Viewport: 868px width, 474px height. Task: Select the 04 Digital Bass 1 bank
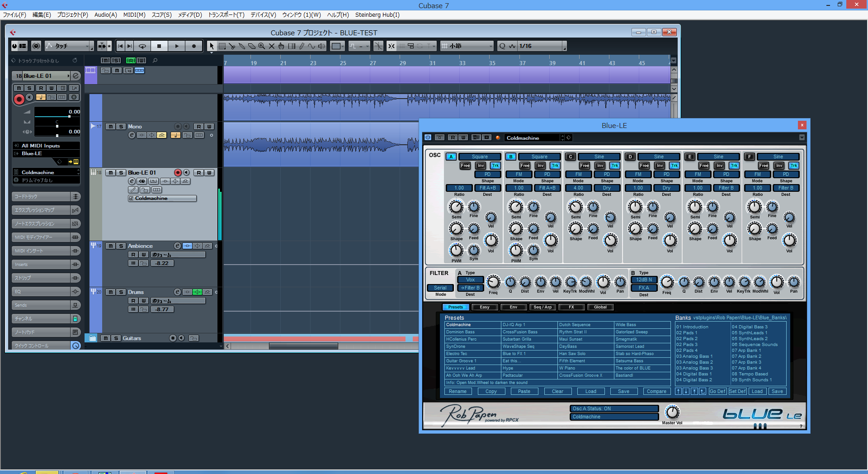[x=694, y=374]
